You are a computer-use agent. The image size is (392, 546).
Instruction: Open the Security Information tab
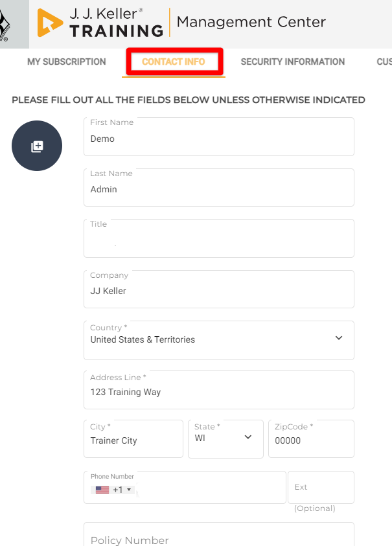pyautogui.click(x=292, y=62)
